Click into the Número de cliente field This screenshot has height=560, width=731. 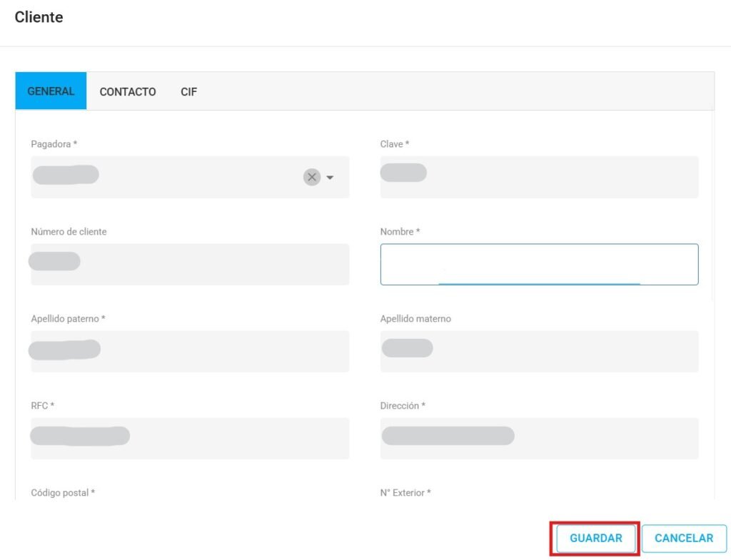(x=189, y=265)
